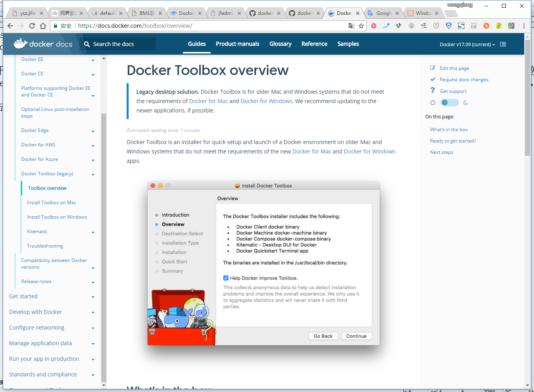Click the search magnifier icon
The image size is (534, 392).
87,44
